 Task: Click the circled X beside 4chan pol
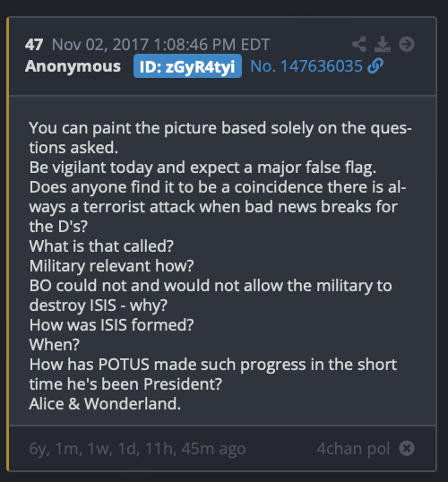coord(407,448)
